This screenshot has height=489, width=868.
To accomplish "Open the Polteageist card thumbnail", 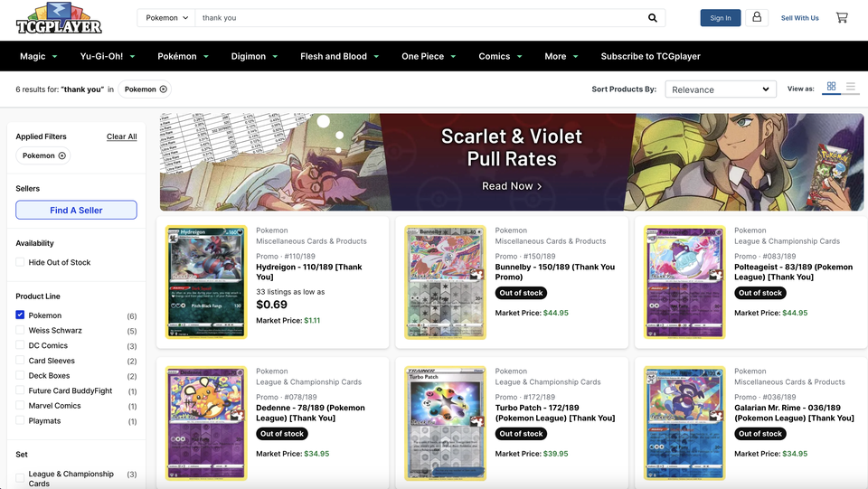I will point(684,282).
